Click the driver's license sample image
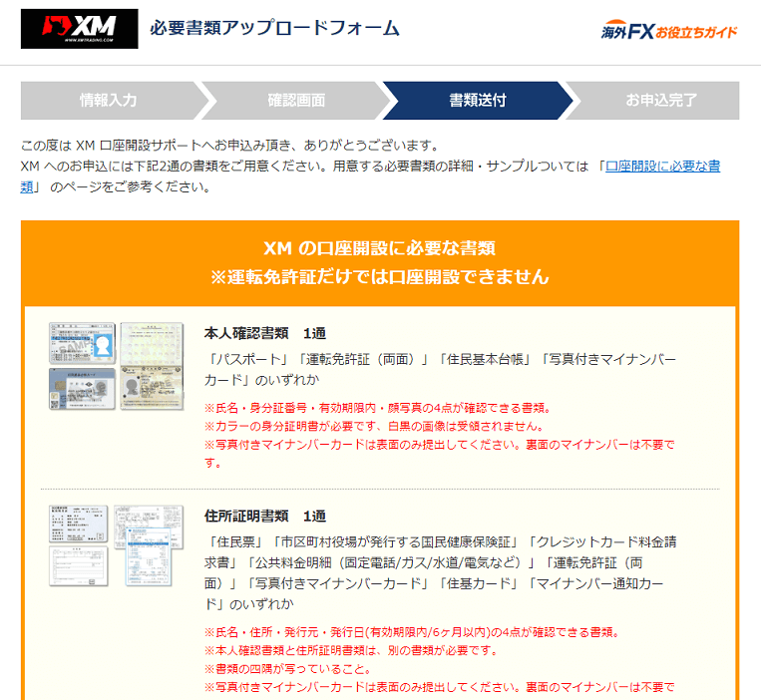 (83, 343)
